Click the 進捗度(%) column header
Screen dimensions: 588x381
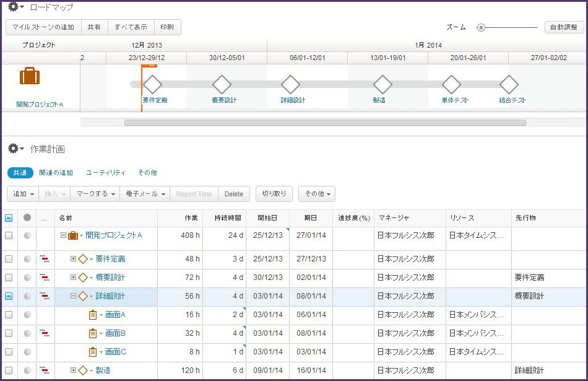[x=354, y=218]
